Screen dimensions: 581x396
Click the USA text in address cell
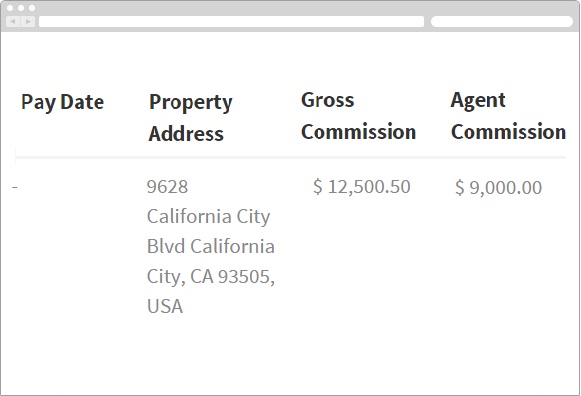tap(165, 306)
